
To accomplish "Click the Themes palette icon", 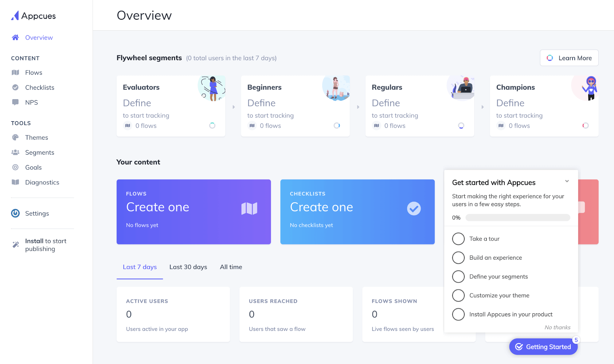I will coord(15,137).
